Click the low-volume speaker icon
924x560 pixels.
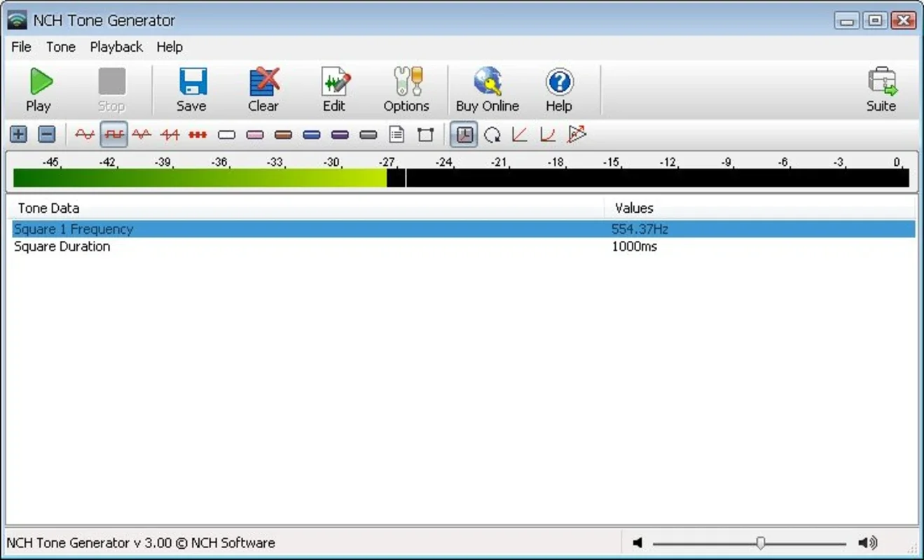[637, 542]
